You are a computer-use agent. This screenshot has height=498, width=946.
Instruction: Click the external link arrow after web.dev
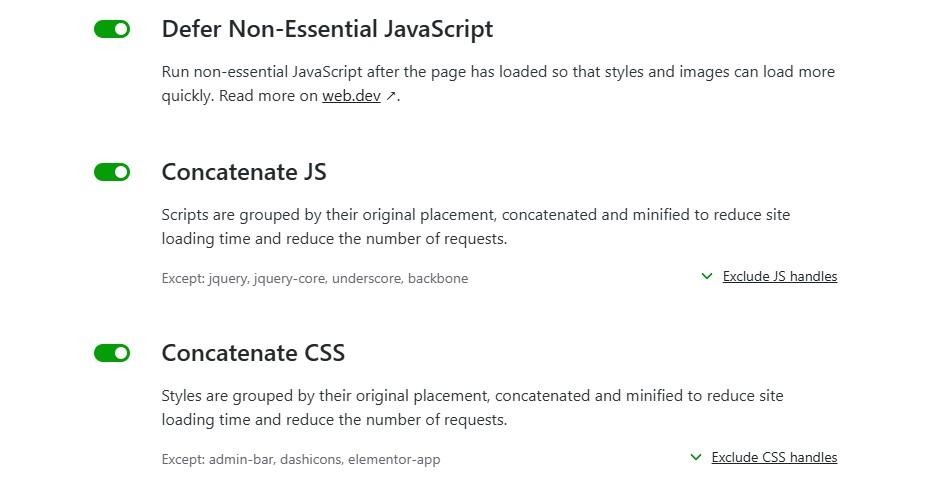(x=391, y=97)
